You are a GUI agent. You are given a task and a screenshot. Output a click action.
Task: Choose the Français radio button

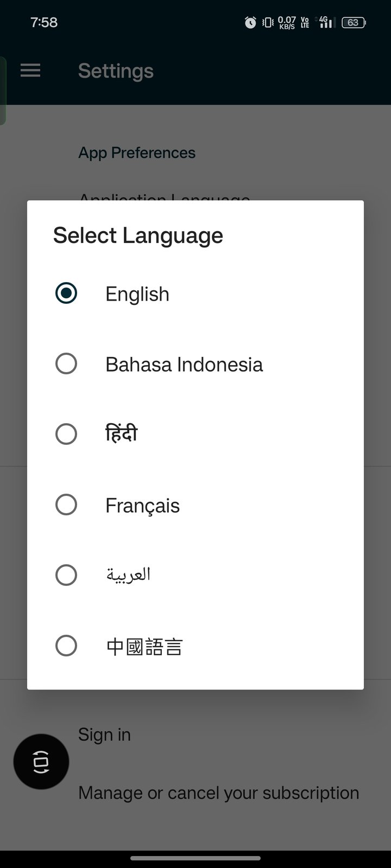click(66, 505)
